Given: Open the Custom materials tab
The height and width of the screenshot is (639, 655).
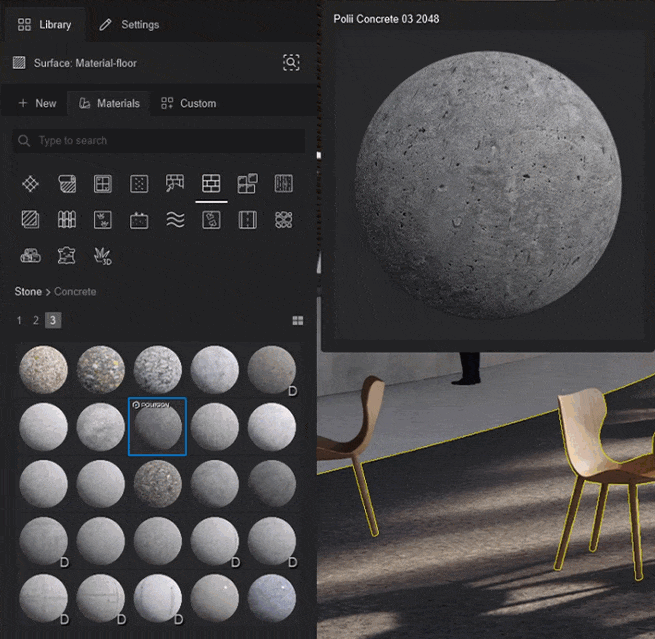Looking at the screenshot, I should pos(188,103).
